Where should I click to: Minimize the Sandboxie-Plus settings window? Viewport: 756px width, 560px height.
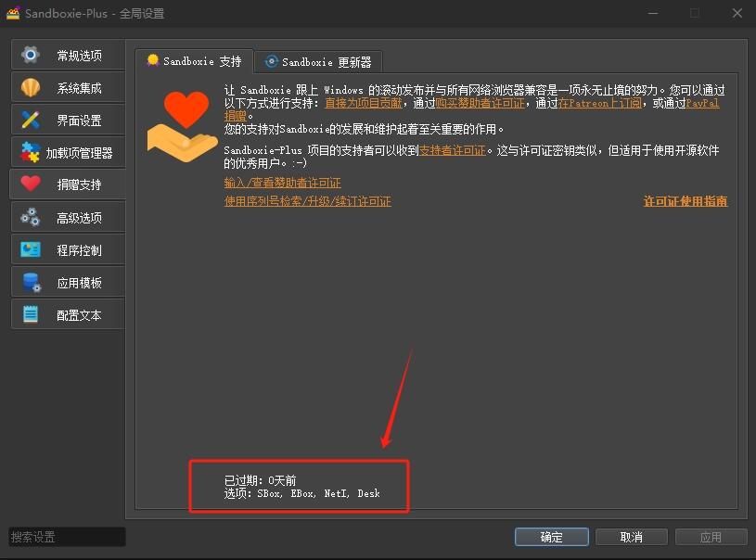[653, 13]
